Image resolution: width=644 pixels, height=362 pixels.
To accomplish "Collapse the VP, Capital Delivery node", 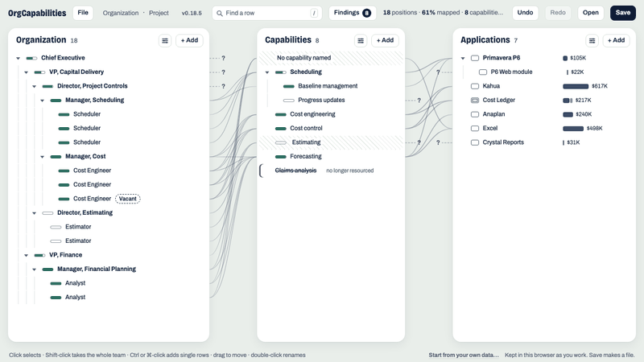I will (x=27, y=72).
